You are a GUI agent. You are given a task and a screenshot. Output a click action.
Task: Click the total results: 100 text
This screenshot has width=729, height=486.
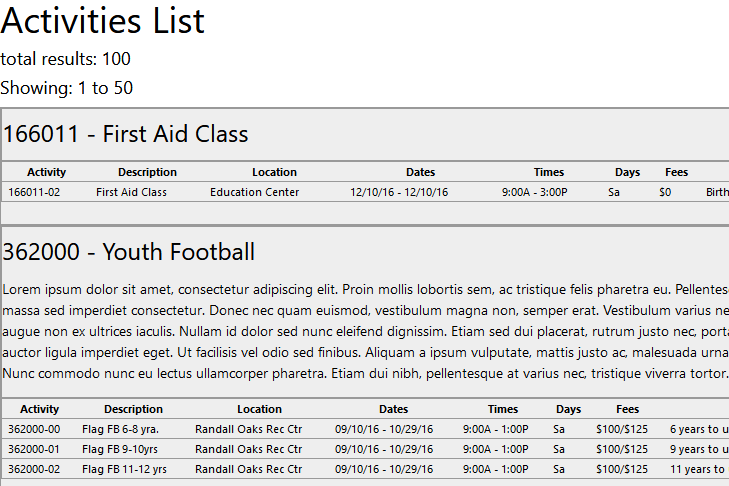65,59
